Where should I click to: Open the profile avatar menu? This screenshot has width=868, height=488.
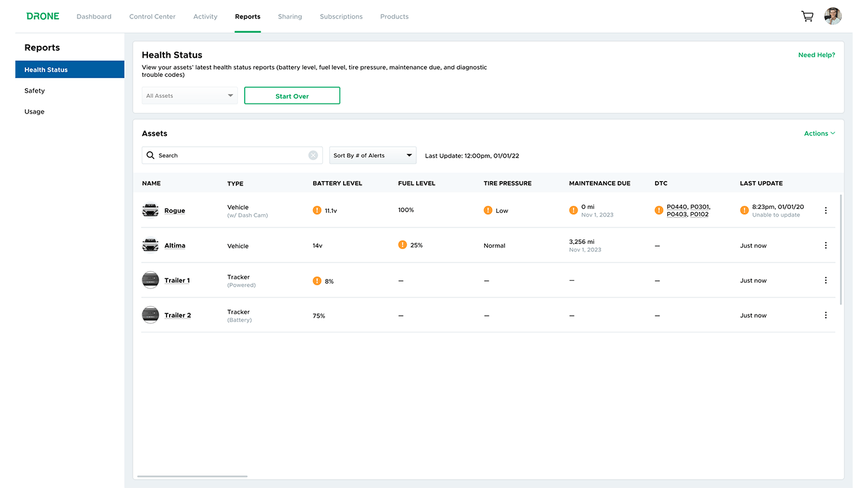tap(832, 16)
